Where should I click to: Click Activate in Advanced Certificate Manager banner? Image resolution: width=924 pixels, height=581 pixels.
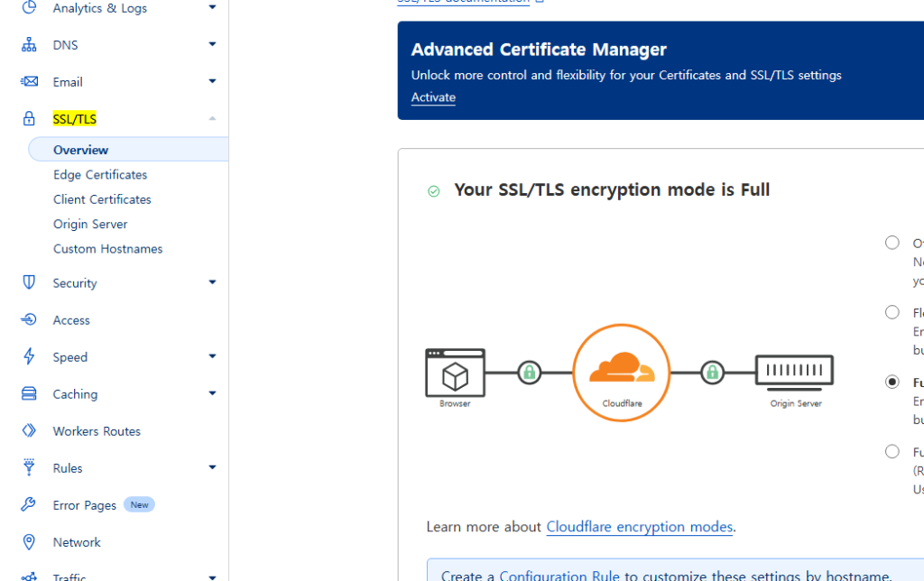[x=433, y=97]
